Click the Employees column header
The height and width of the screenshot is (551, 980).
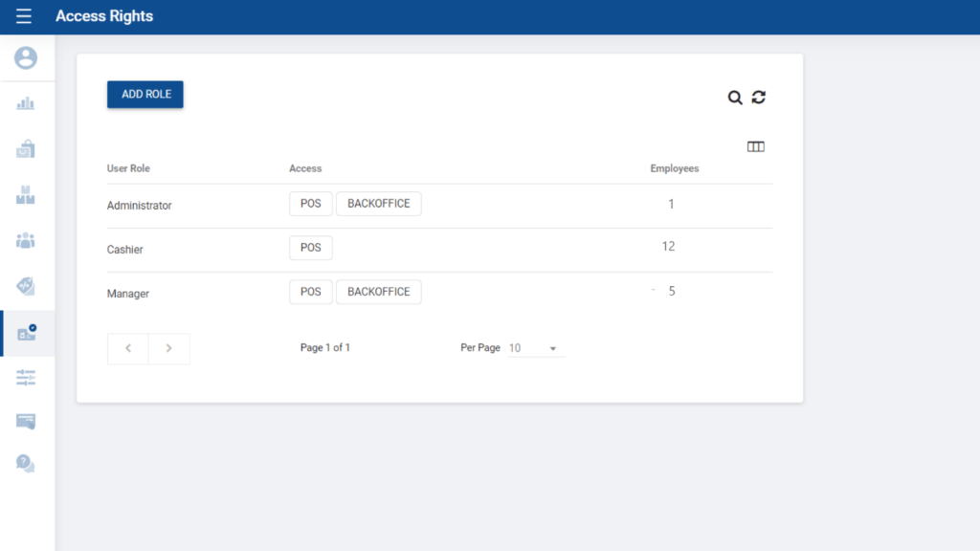(x=675, y=168)
